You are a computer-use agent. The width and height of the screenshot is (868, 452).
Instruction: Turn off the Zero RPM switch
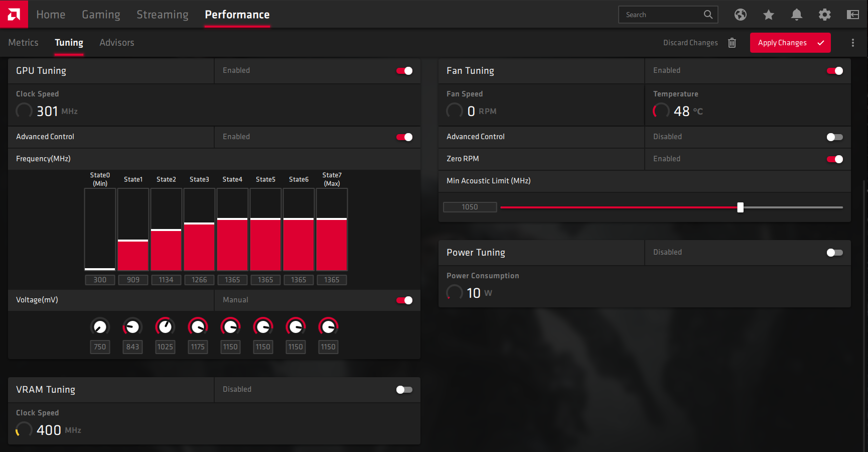pos(834,159)
